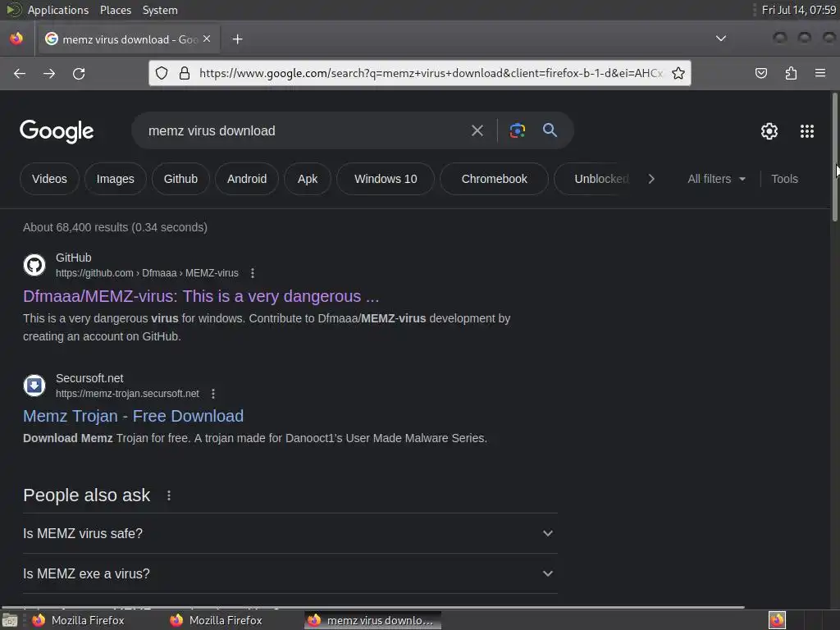Bookmark this page with the star icon
Image resolution: width=840 pixels, height=630 pixels.
(678, 73)
